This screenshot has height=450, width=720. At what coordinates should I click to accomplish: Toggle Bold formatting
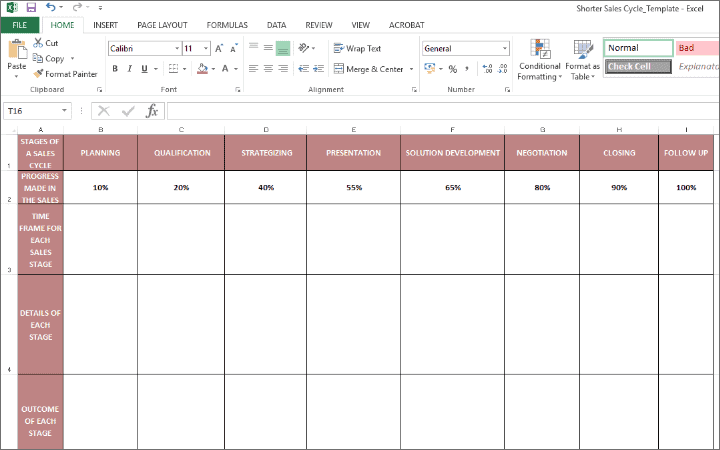(115, 69)
